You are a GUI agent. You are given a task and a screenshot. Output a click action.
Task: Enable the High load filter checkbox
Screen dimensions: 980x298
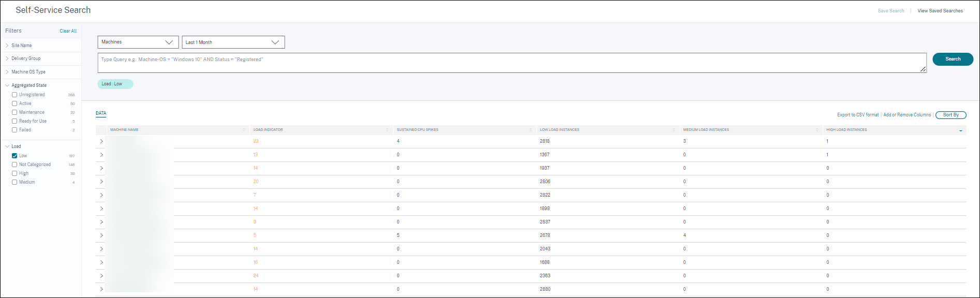tap(14, 173)
